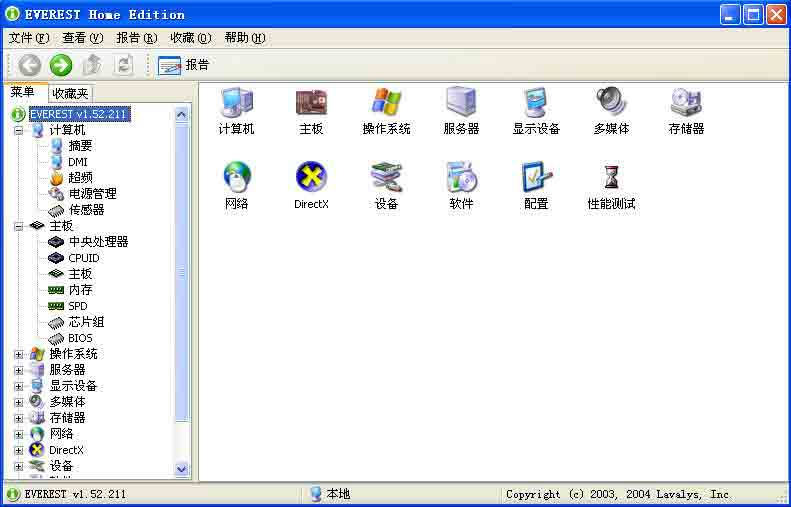The width and height of the screenshot is (791, 507).
Task: Select DMI in the tree
Action: coord(78,162)
